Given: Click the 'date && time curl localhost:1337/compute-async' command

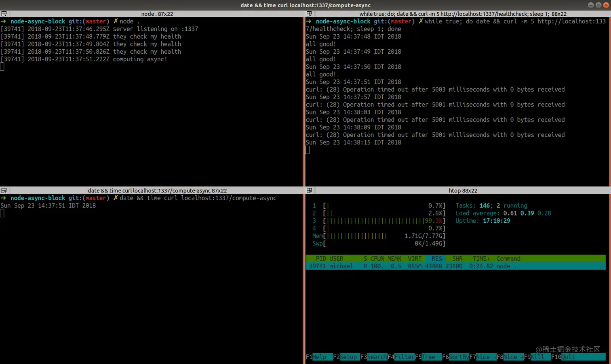Looking at the screenshot, I should pos(198,198).
